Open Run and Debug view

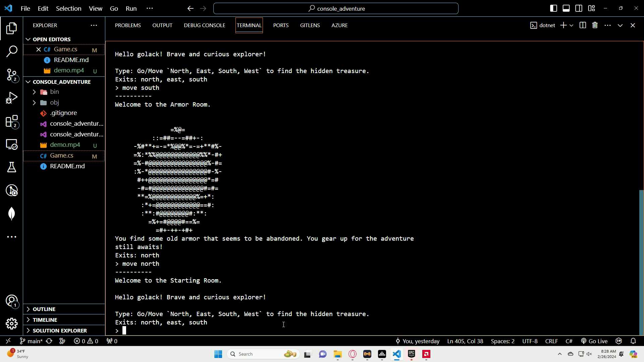[x=12, y=98]
